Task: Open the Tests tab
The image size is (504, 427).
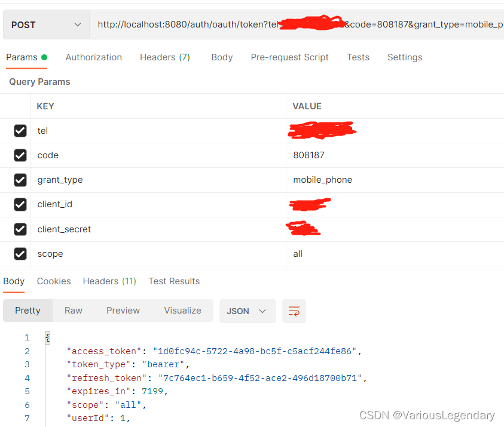Action: tap(358, 57)
